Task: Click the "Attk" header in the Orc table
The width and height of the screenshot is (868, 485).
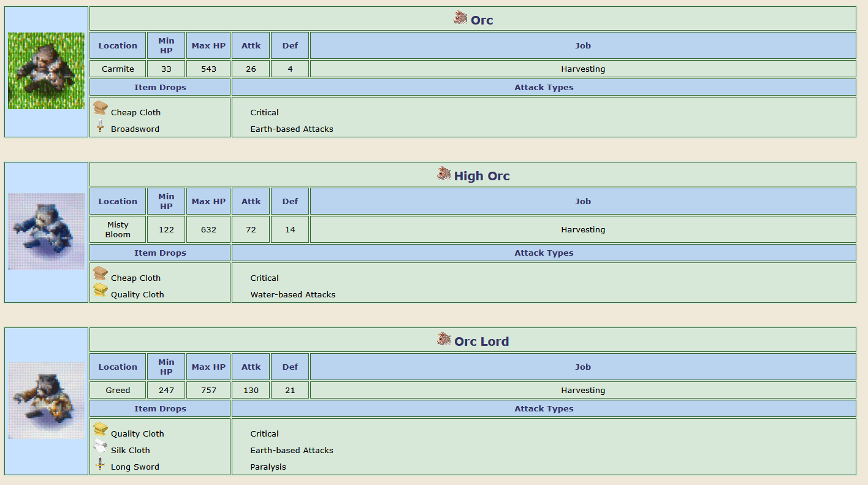Action: (x=251, y=45)
